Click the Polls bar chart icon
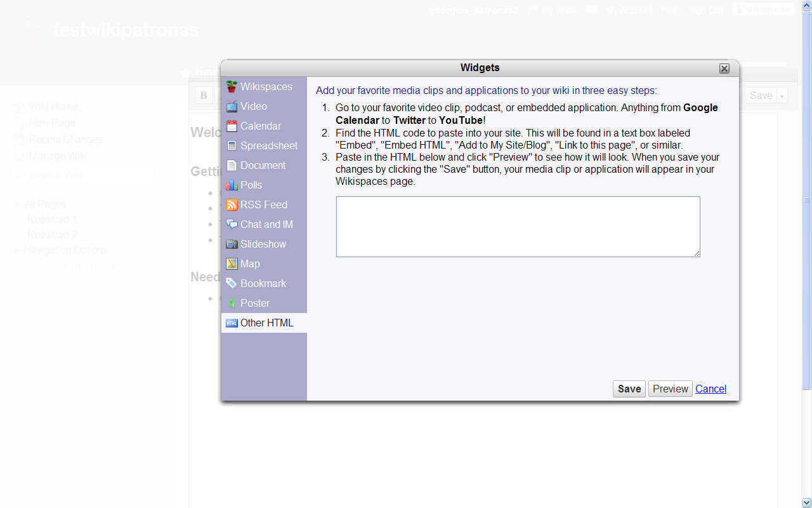The height and width of the screenshot is (508, 812). [x=232, y=185]
